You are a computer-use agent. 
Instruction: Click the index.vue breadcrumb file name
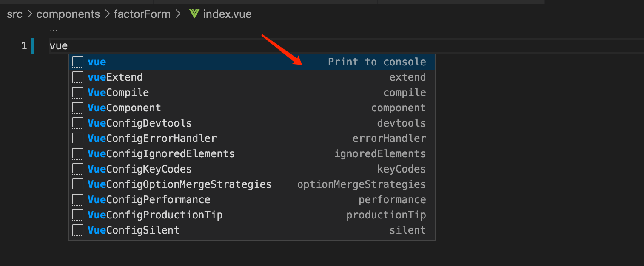pos(227,14)
